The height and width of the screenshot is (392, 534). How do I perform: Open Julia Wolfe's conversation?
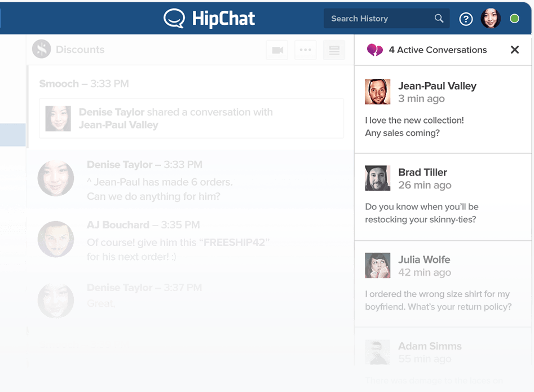tap(443, 284)
